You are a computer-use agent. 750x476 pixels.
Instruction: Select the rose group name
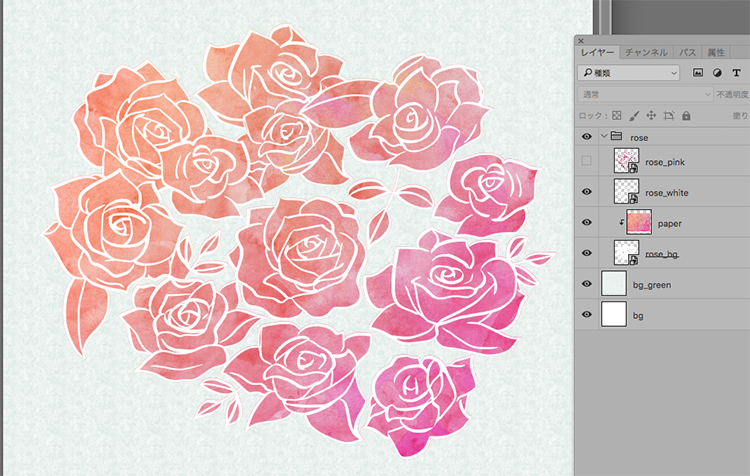click(x=639, y=138)
